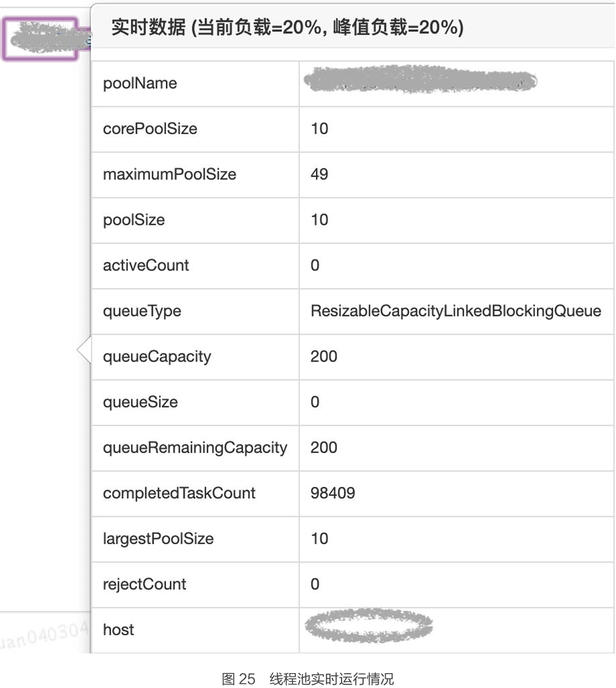Select completedTaskCount value 98409
The width and height of the screenshot is (616, 688).
click(332, 493)
